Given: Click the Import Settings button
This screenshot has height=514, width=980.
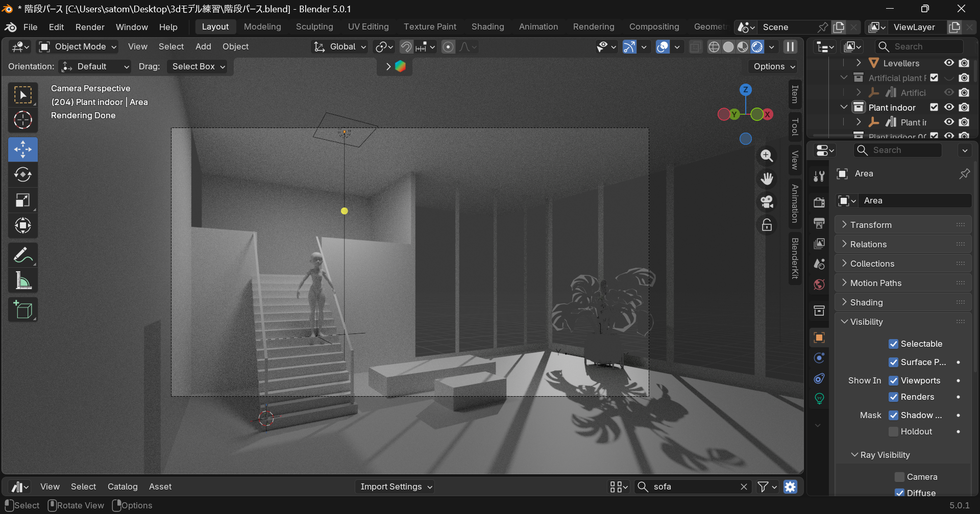Looking at the screenshot, I should pyautogui.click(x=396, y=486).
